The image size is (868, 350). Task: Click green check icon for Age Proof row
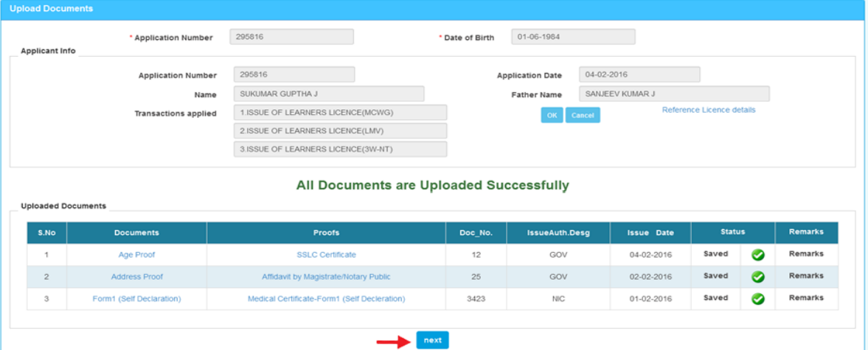click(x=757, y=255)
